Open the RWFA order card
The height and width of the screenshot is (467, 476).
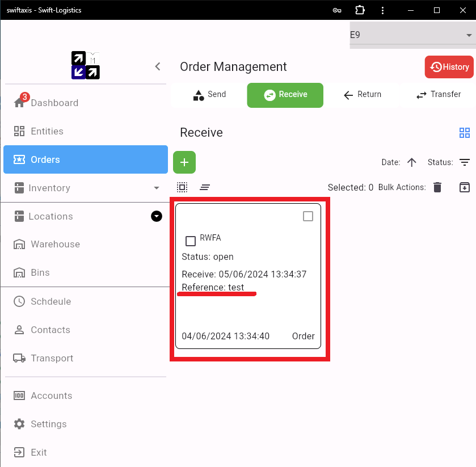point(248,276)
